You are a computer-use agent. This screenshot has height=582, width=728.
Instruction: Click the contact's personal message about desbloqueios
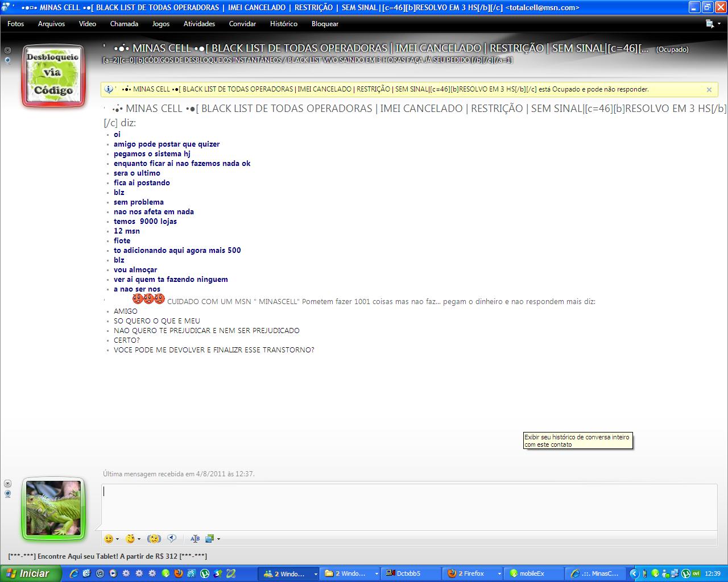coord(308,60)
